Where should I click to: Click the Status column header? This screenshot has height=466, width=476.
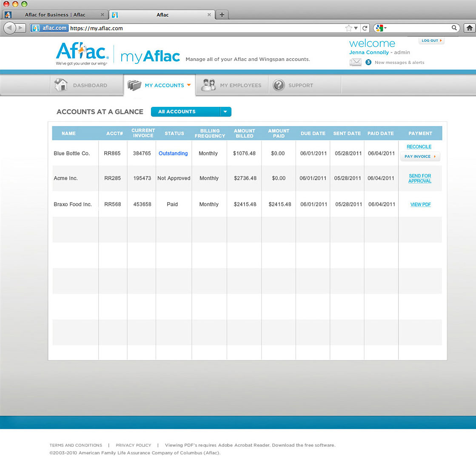174,133
